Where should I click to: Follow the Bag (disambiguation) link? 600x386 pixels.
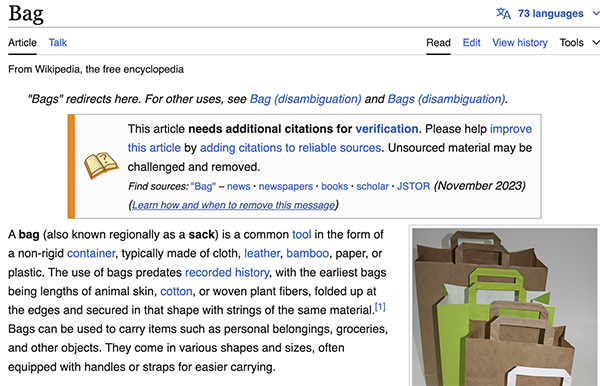click(x=305, y=99)
